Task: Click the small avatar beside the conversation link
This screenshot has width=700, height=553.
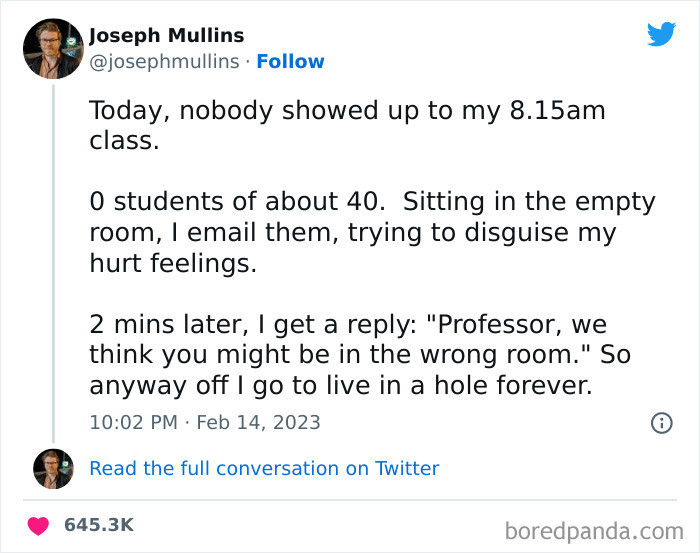Action: pos(53,468)
